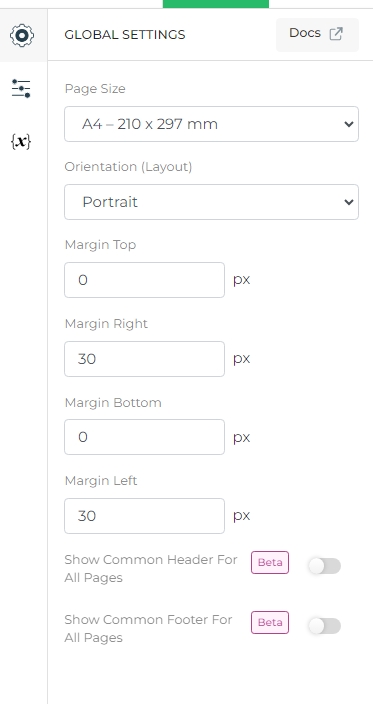Click the Margin Bottom input field
The image size is (373, 704).
tap(145, 437)
